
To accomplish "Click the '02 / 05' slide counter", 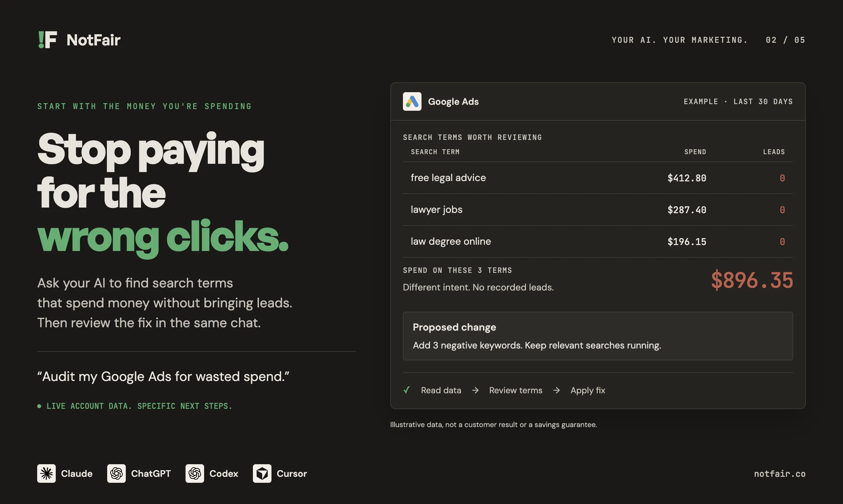I will 786,40.
